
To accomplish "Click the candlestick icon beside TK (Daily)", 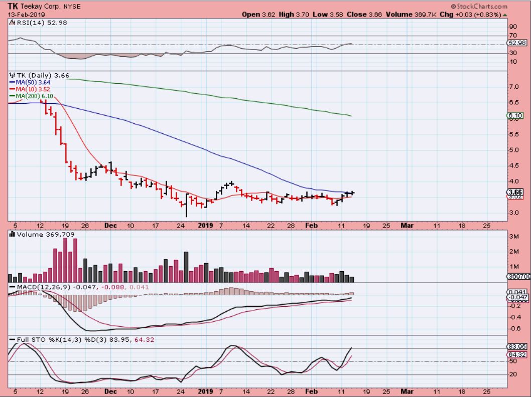I will coord(12,75).
